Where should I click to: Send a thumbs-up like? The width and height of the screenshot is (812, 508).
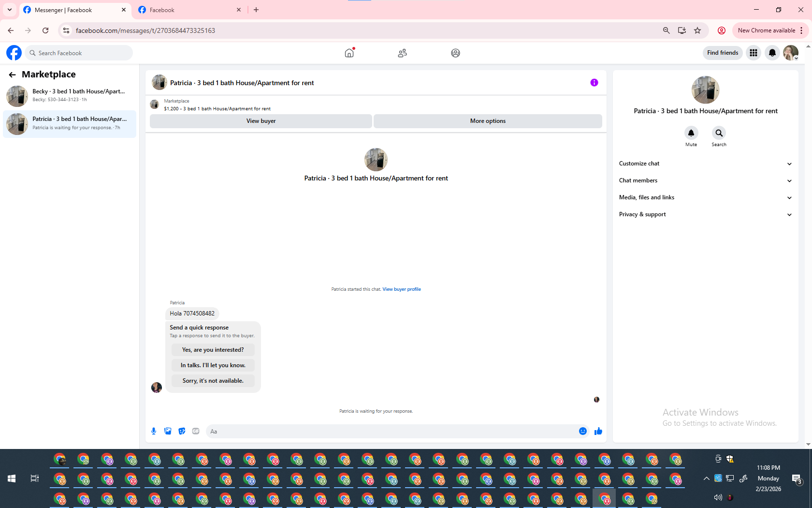pyautogui.click(x=598, y=431)
